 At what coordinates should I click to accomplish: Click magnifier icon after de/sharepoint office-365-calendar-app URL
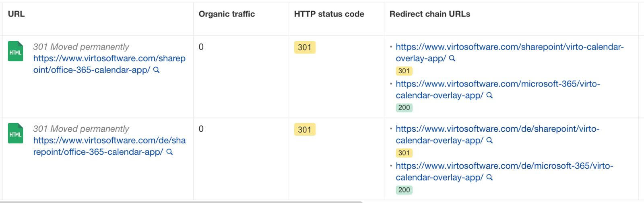point(169,152)
